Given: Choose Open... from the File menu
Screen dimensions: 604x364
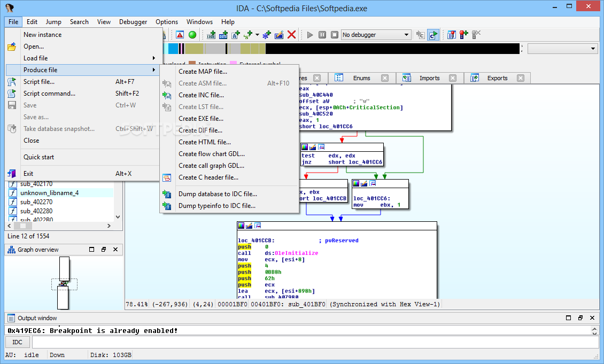Looking at the screenshot, I should [x=82, y=47].
